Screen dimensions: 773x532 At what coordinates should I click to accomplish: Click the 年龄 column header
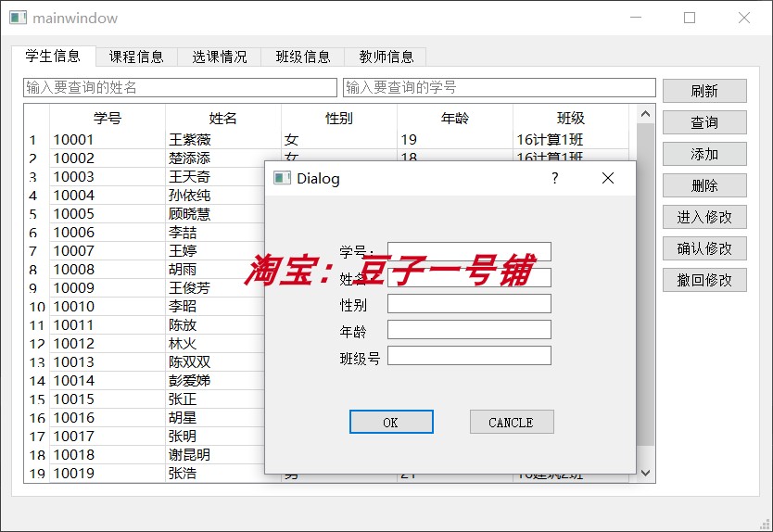coord(455,119)
